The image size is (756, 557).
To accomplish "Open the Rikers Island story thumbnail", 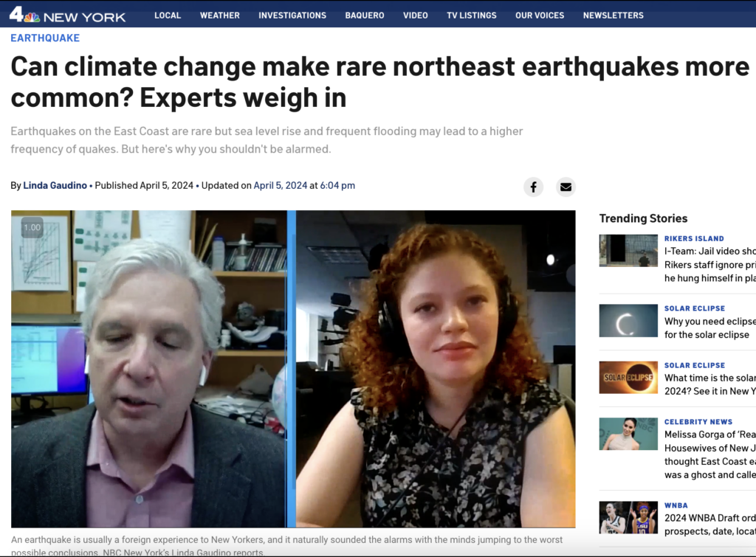I will 628,251.
